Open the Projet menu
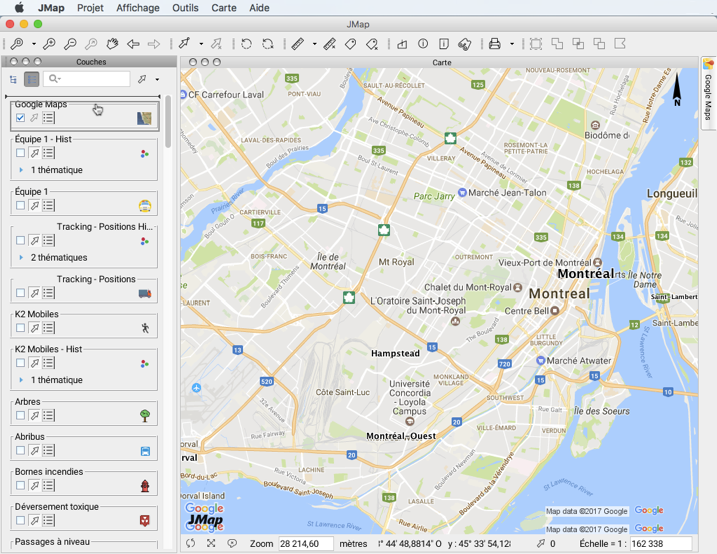Screen dimensions: 717x554 90,8
